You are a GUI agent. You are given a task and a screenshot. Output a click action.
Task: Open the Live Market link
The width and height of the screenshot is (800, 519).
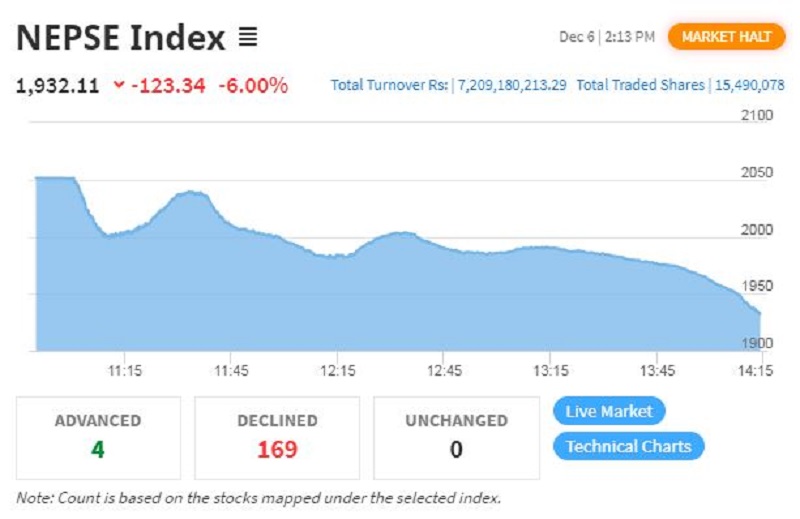tap(608, 411)
